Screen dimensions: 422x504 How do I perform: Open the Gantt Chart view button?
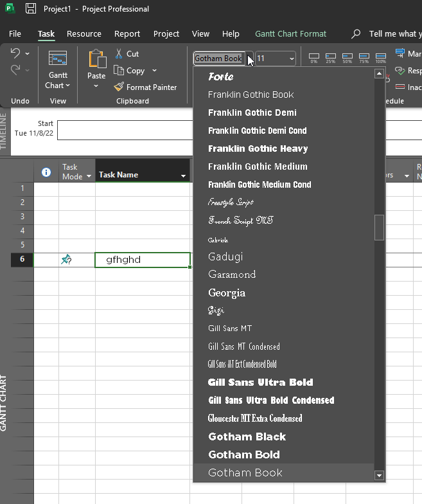click(x=58, y=69)
